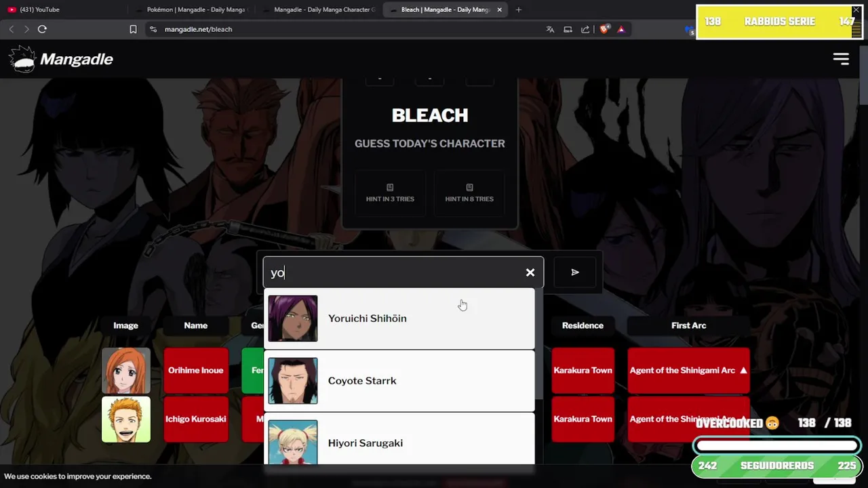Click the Overcooked progress bar
This screenshot has width=868, height=488.
click(776, 446)
